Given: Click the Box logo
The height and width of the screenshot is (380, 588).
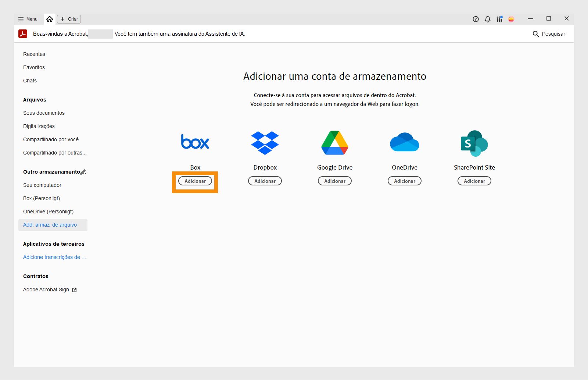Looking at the screenshot, I should pos(195,142).
